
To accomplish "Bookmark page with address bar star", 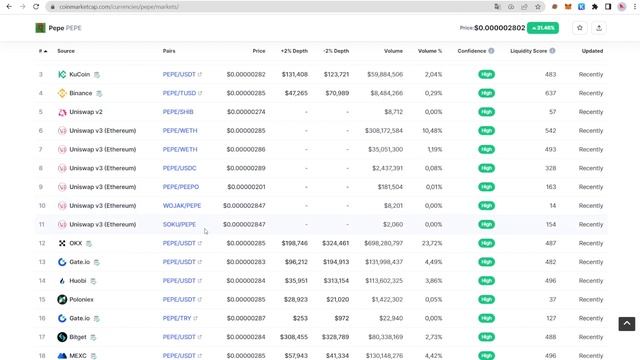I will (x=538, y=7).
